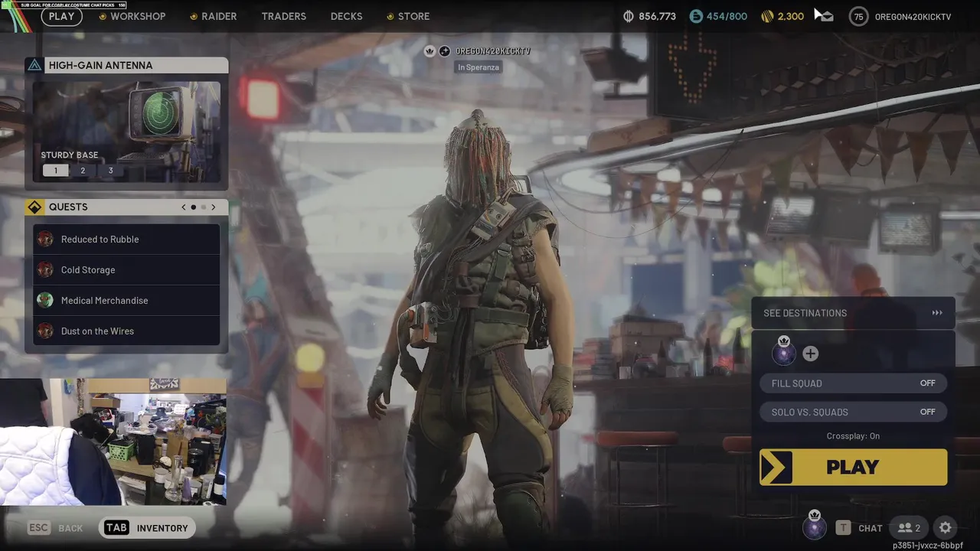Screen dimensions: 980x551
Task: Click the Reduced to Rubble quest-giver portrait
Action: pos(45,240)
